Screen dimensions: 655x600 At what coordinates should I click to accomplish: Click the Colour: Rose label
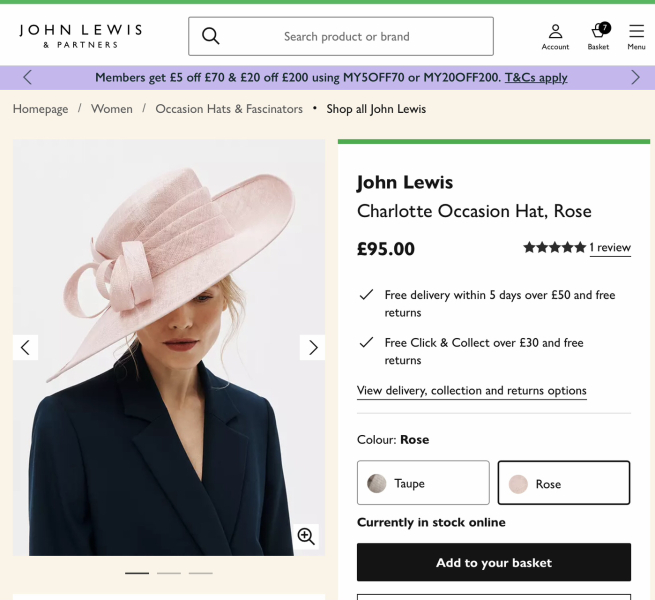pos(393,440)
